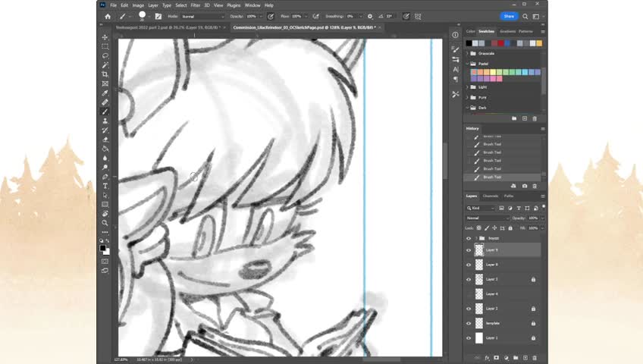The image size is (643, 364).
Task: Select the Lasso tool
Action: 105,55
